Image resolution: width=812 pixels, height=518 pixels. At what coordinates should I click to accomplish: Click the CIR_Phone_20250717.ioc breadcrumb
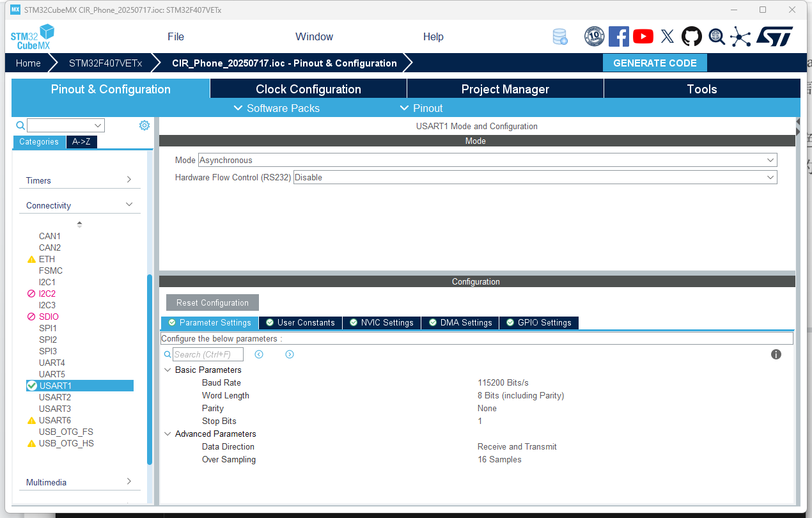(285, 63)
